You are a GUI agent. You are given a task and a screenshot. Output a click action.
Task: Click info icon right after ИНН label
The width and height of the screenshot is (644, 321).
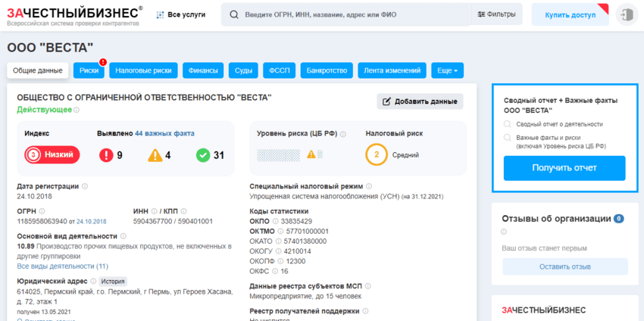pos(155,211)
